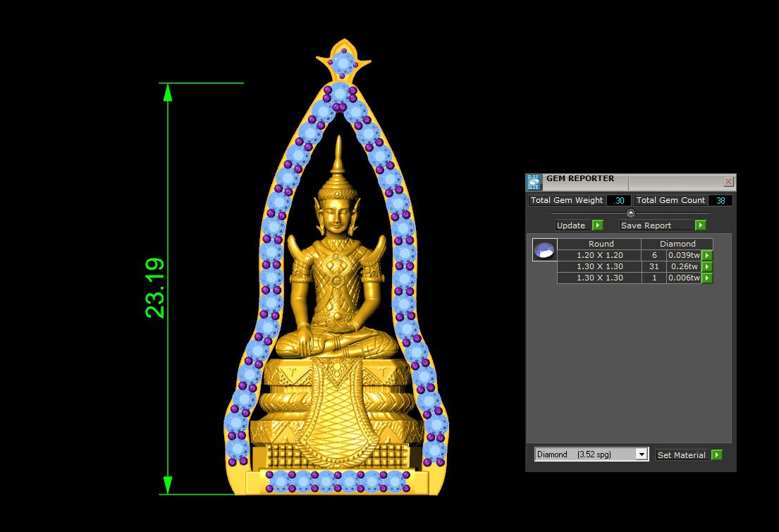Click the green arrow on the 0.039tw row

click(707, 255)
